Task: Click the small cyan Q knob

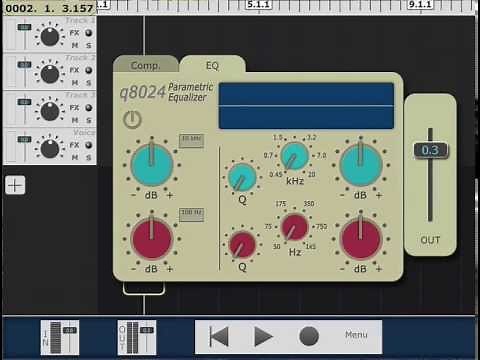Action: 242,178
